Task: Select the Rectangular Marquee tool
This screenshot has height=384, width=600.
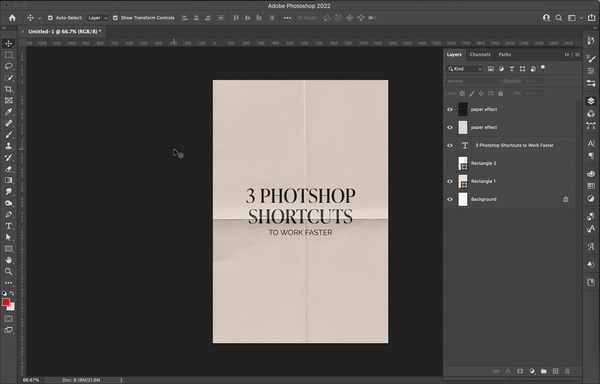Action: (8, 55)
